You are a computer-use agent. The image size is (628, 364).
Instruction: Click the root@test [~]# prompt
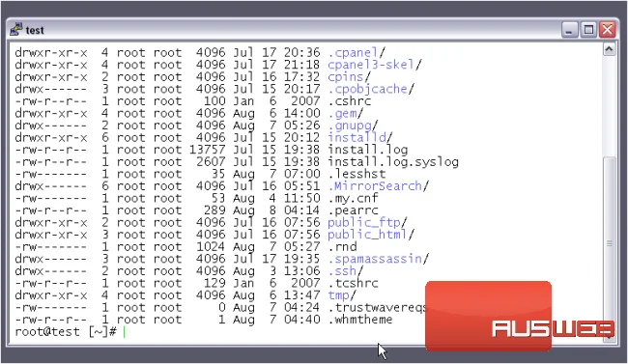click(66, 332)
